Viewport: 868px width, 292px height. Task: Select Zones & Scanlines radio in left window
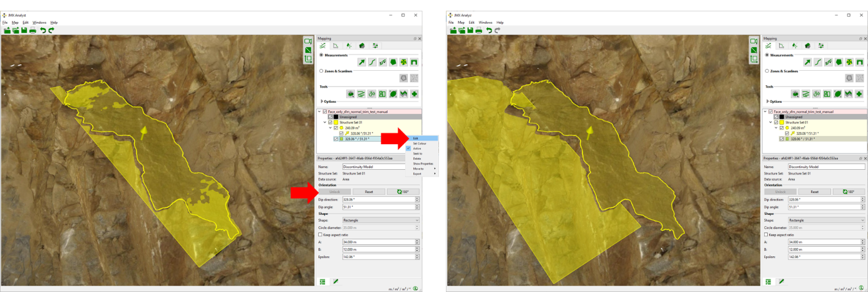click(x=321, y=71)
